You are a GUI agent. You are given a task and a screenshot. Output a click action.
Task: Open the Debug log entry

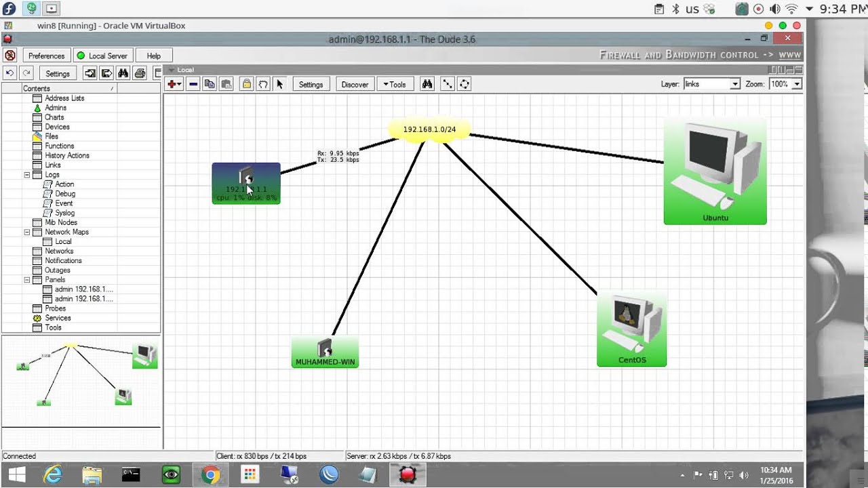65,194
